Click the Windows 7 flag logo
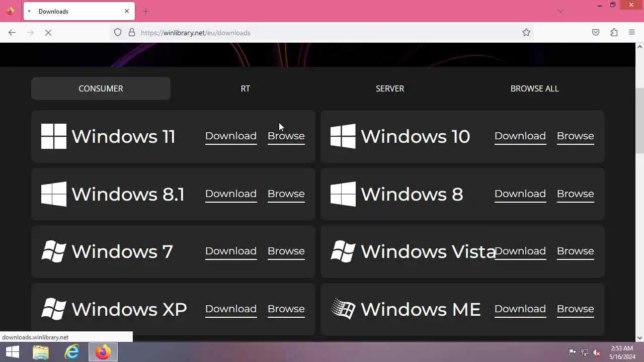This screenshot has height=362, width=644. coord(54,251)
